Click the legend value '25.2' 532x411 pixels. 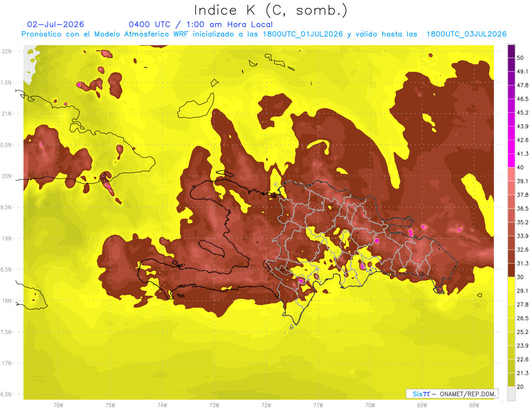(x=523, y=332)
